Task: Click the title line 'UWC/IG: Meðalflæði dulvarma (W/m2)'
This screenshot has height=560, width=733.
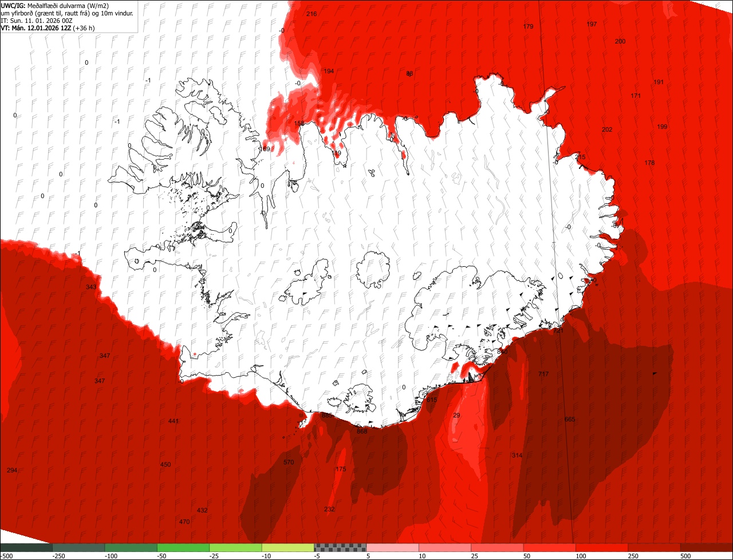Action: (55, 5)
